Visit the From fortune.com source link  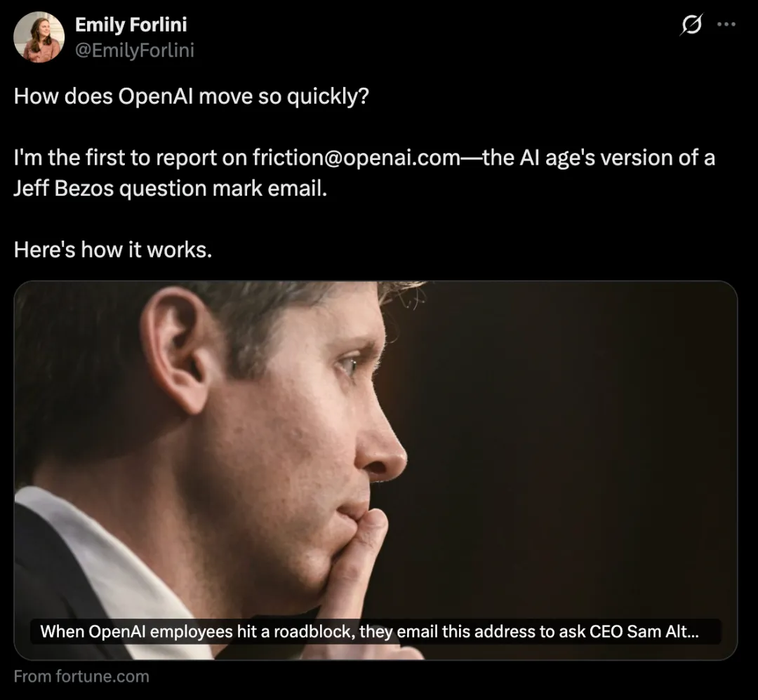(81, 676)
